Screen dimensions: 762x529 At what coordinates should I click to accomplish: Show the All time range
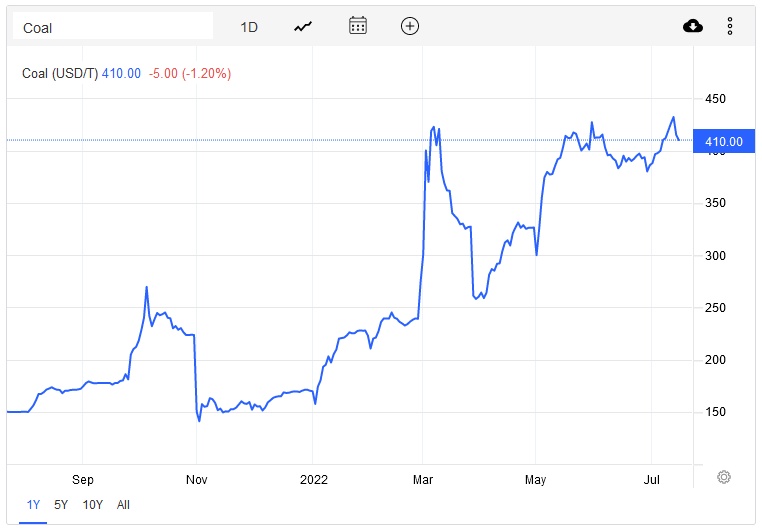click(123, 505)
